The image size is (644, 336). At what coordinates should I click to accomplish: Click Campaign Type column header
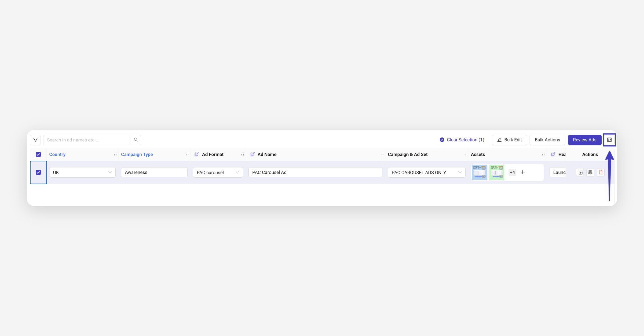click(x=137, y=155)
